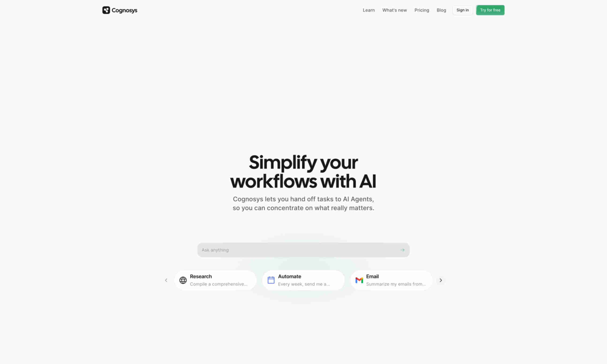
Task: Click the Research globe icon
Action: (x=183, y=280)
